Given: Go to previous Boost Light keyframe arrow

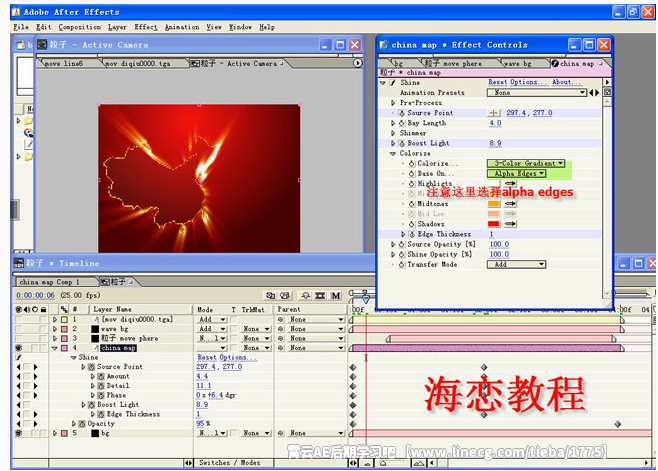Looking at the screenshot, I should pos(18,405).
